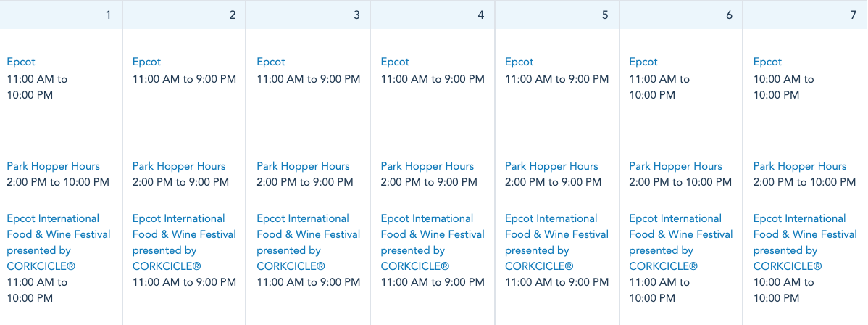Open Park Hopper Hours on day 5
Viewport: 868px width, 325px height.
pos(551,167)
